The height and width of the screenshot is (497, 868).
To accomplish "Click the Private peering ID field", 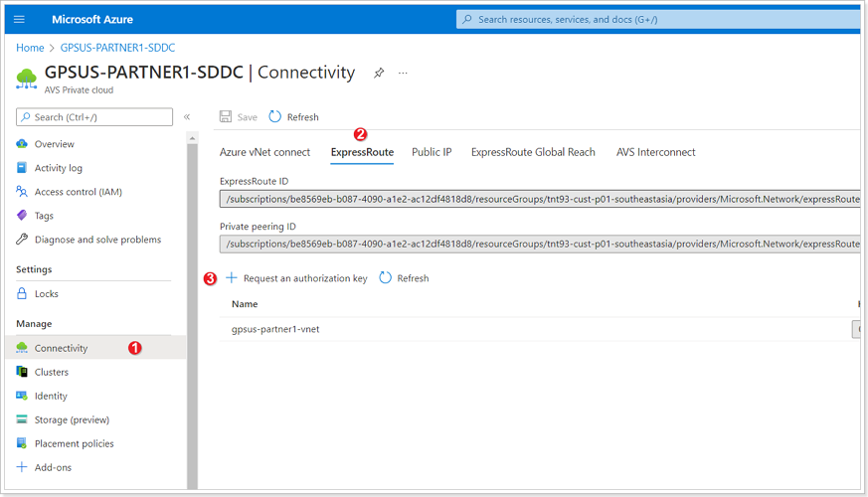I will [540, 245].
